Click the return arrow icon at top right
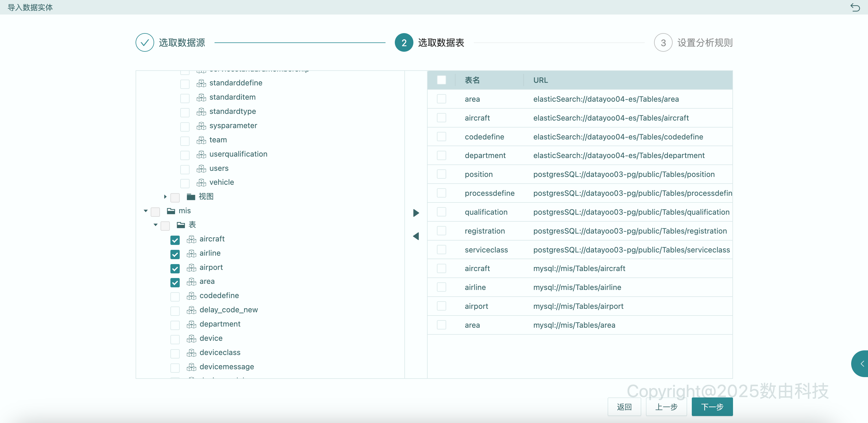This screenshot has width=868, height=423. pos(855,7)
